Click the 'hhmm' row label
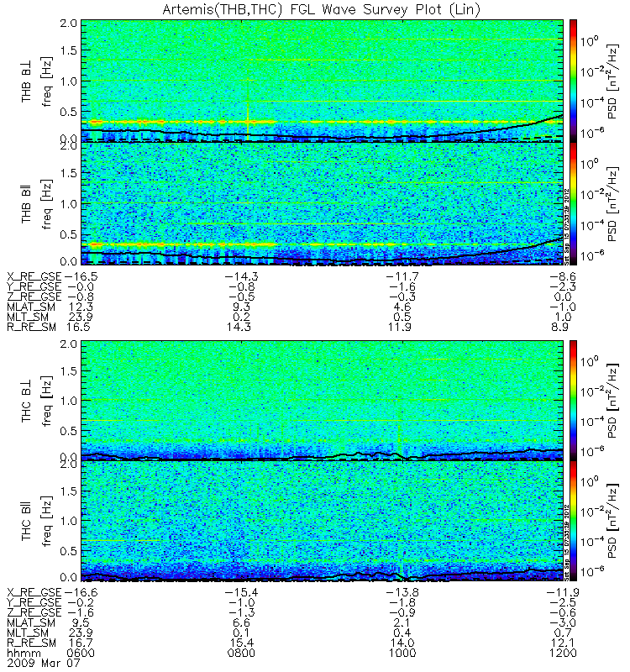Image resolution: width=630 pixels, height=672 pixels. (24, 654)
